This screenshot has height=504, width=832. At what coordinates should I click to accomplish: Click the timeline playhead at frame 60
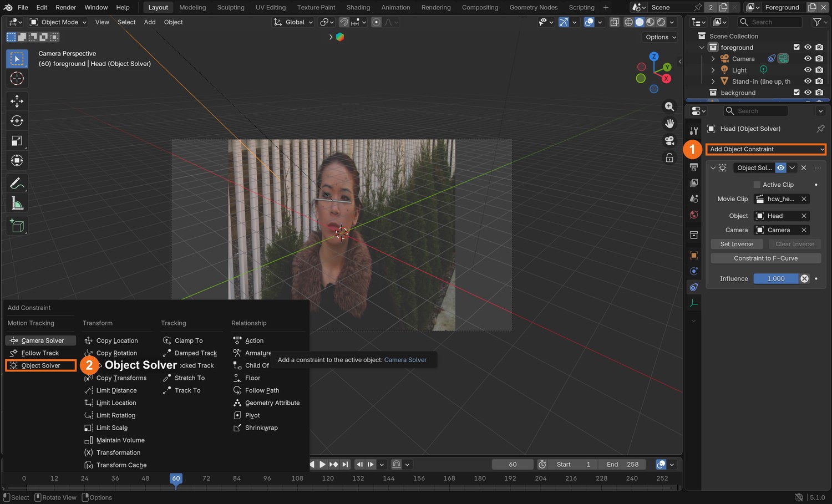[176, 478]
